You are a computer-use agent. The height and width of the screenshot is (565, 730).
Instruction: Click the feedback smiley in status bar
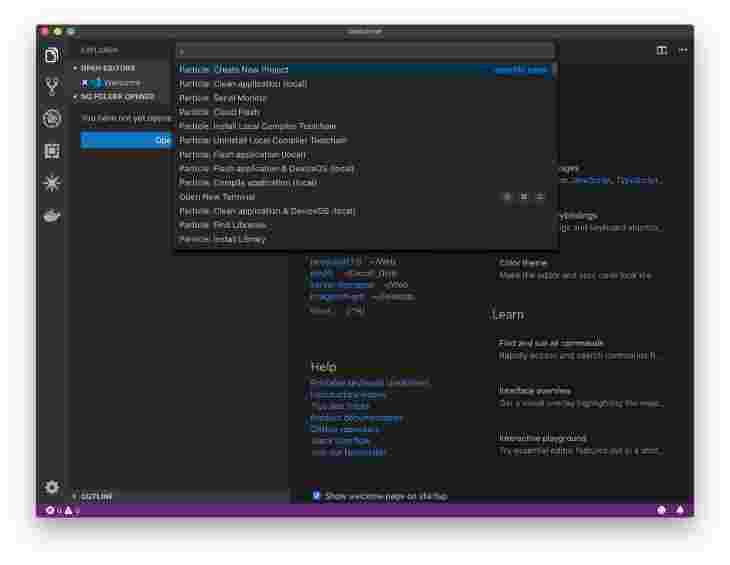(x=661, y=510)
